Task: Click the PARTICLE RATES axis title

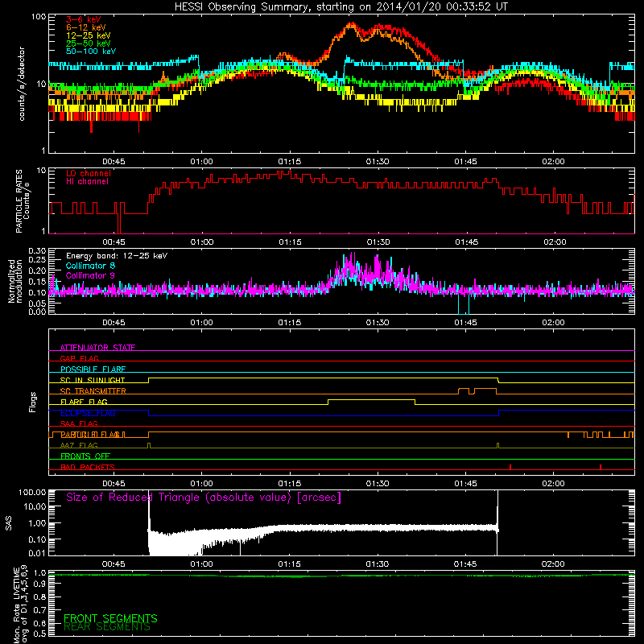Action: pyautogui.click(x=23, y=201)
